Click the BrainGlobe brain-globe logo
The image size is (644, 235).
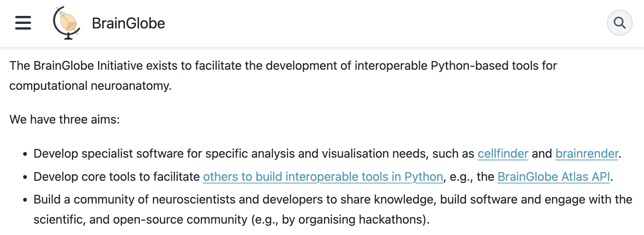pos(67,23)
